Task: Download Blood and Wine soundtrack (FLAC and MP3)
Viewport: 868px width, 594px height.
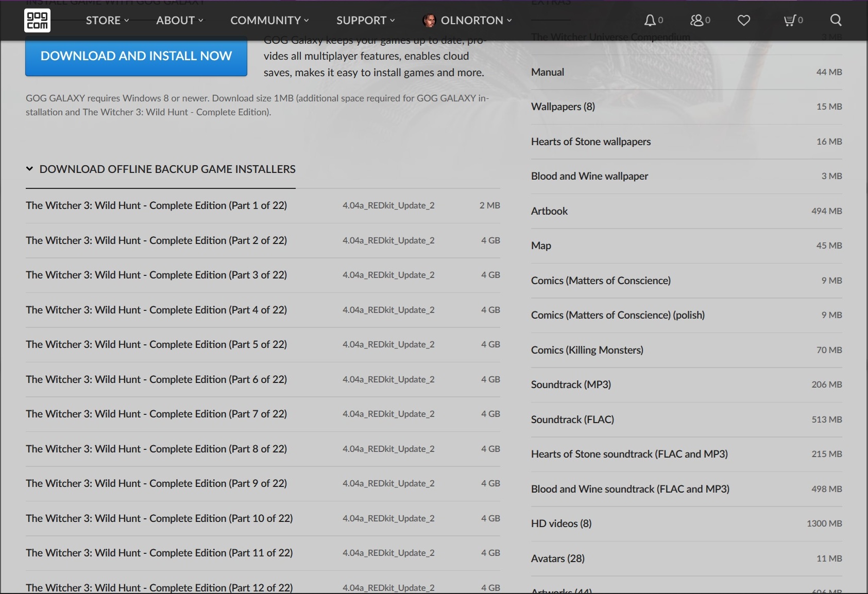Action: tap(687, 489)
